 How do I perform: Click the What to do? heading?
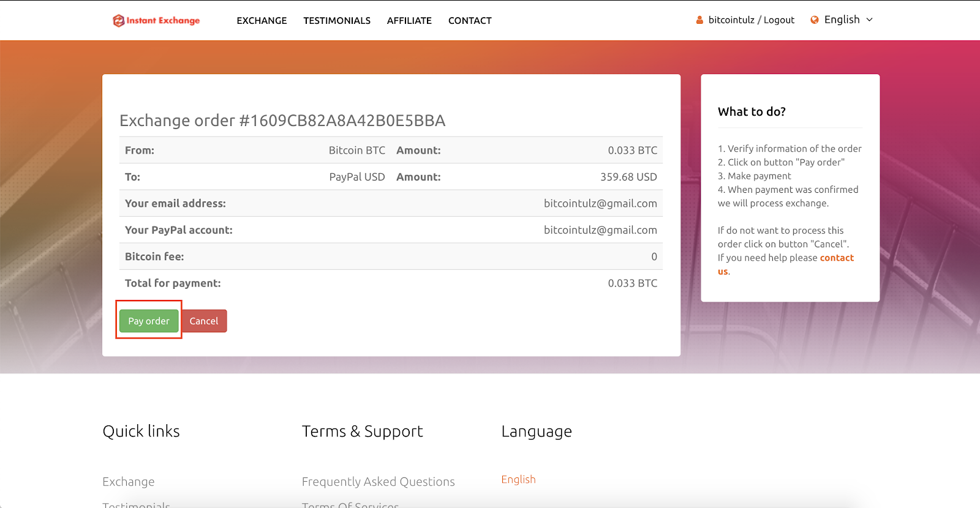pyautogui.click(x=752, y=111)
